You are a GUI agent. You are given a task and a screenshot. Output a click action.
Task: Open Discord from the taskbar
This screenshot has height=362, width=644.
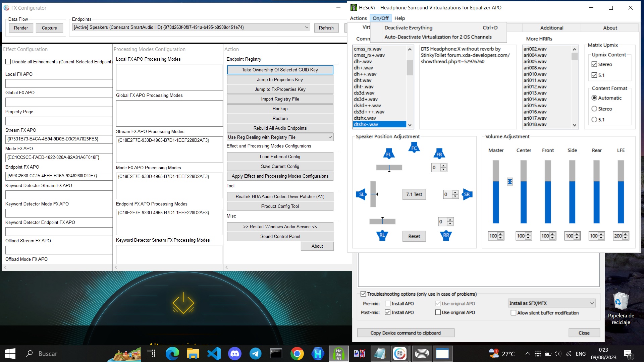coord(235,354)
